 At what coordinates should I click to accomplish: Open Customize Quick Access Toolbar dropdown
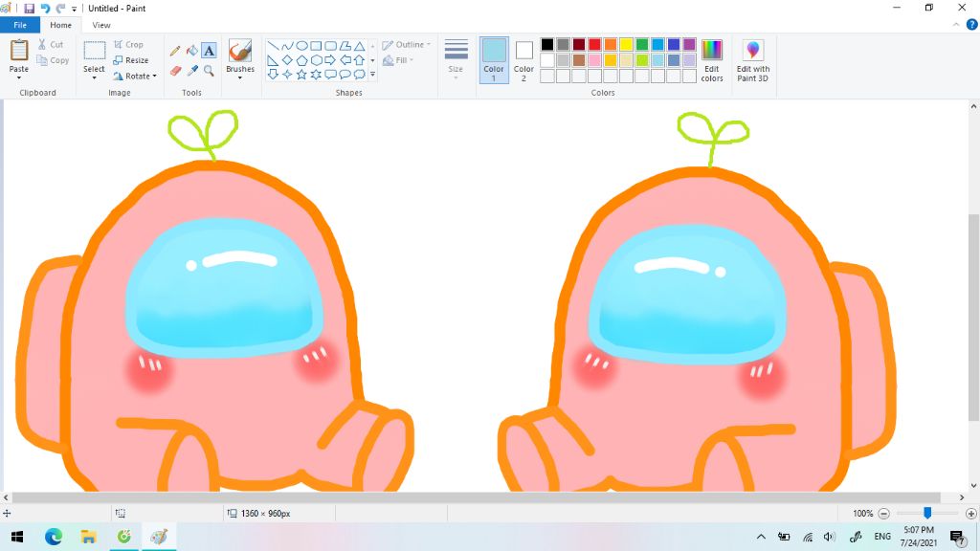coord(74,9)
